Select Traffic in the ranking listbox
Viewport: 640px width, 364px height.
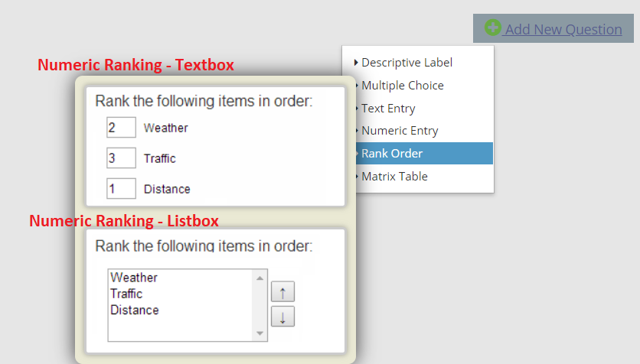[x=126, y=294]
